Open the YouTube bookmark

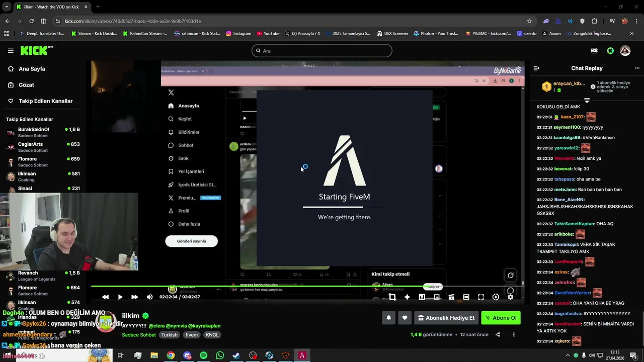(268, 34)
